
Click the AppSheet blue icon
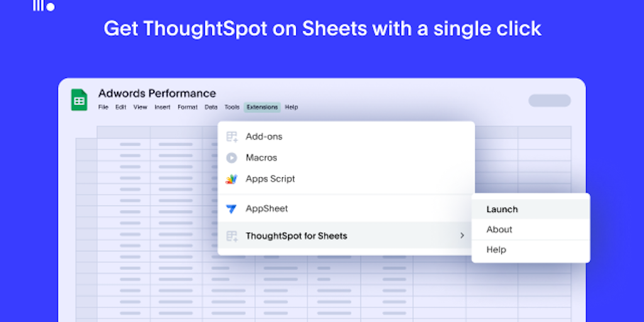(231, 209)
